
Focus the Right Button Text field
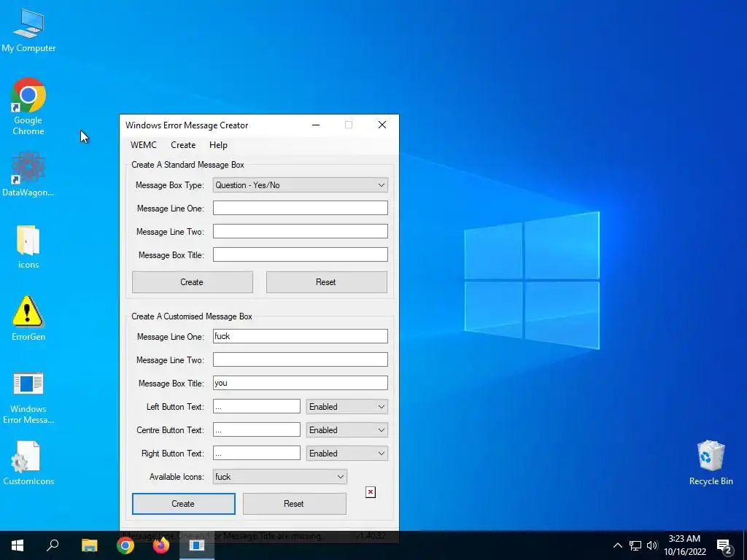[x=256, y=453]
